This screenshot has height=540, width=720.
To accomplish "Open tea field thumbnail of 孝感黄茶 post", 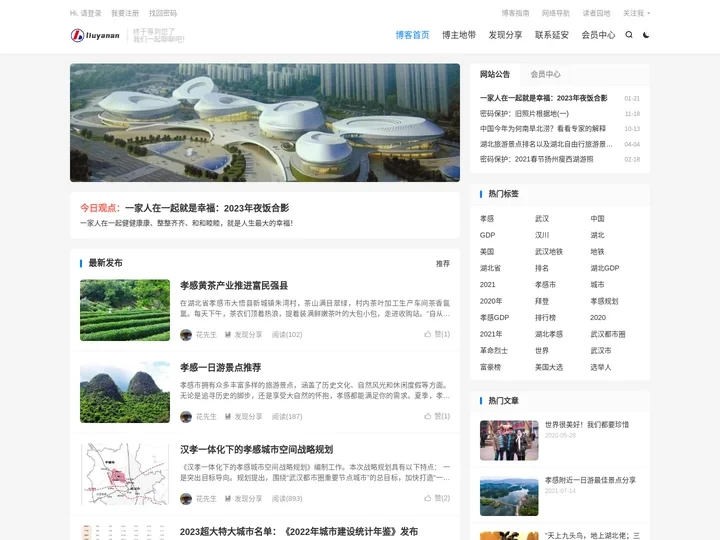I will point(125,310).
